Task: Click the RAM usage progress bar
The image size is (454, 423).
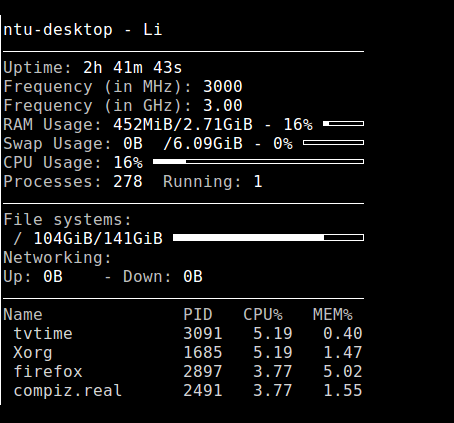Action: click(x=343, y=124)
